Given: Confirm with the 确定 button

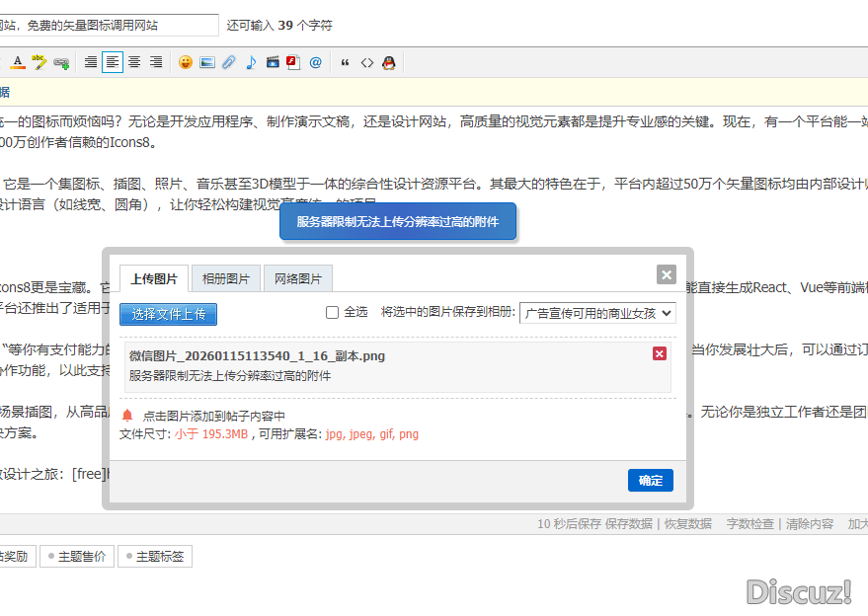Looking at the screenshot, I should pyautogui.click(x=650, y=480).
